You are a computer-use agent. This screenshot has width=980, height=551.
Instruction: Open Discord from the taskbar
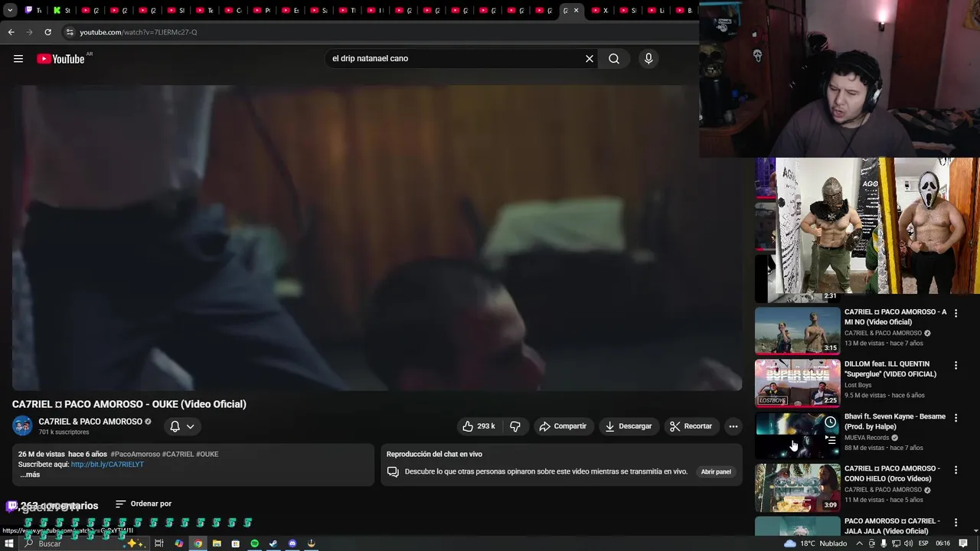(x=292, y=543)
